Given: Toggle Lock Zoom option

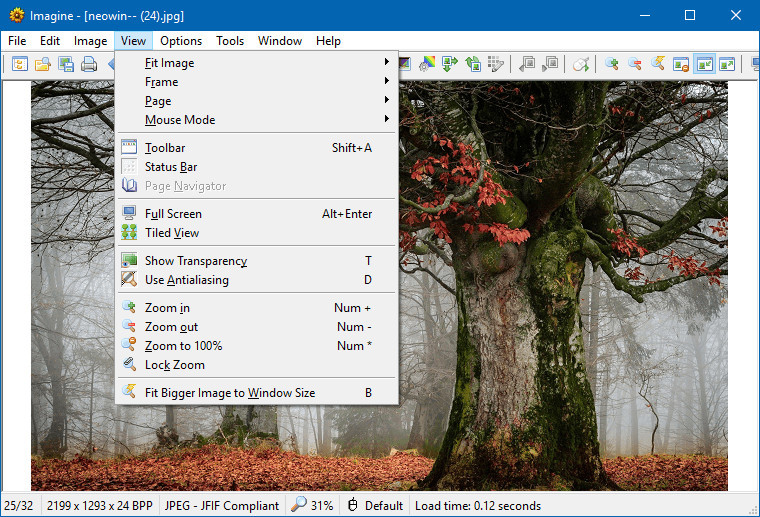Looking at the screenshot, I should click(x=257, y=365).
